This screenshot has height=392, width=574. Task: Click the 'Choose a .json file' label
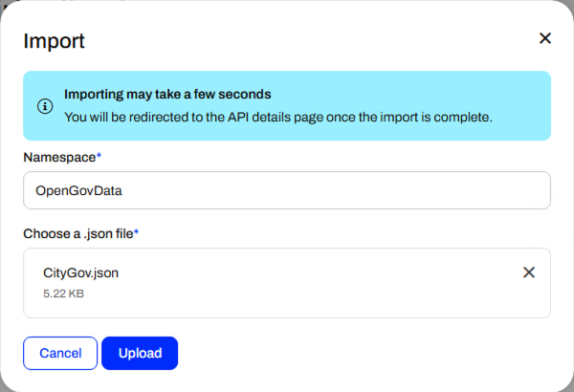click(78, 233)
